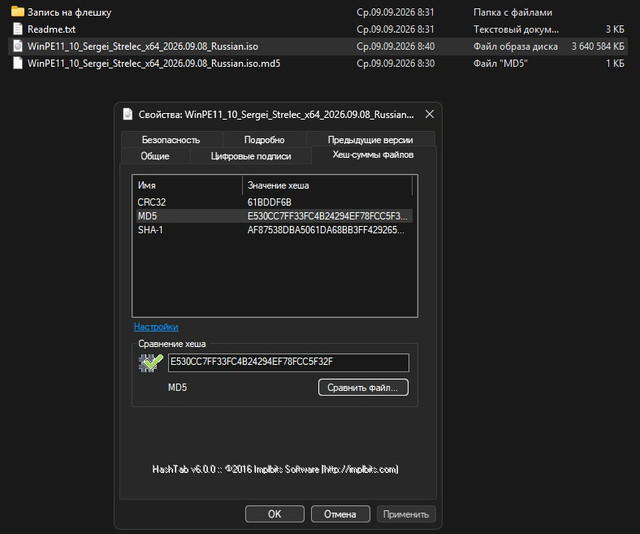This screenshot has width=640, height=534.
Task: Click the Сравнить файл... button
Action: point(363,387)
